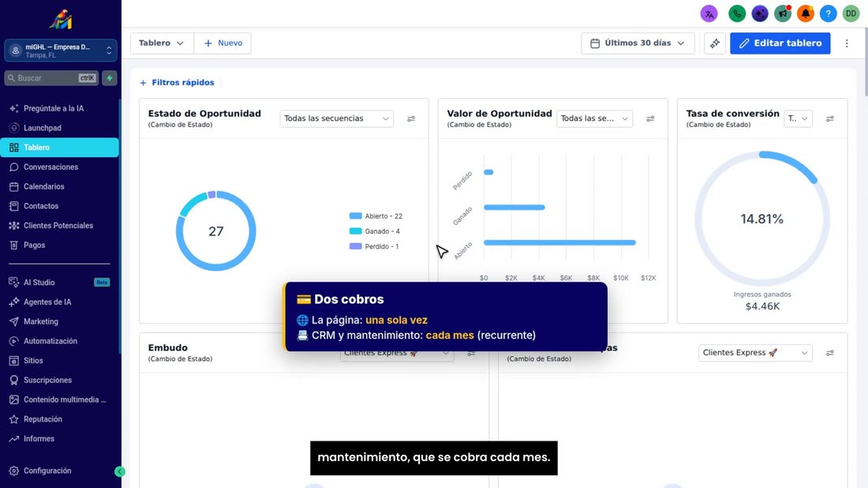Viewport: 868px width, 488px height.
Task: Click Perdido - 1 legend entry
Action: [374, 246]
